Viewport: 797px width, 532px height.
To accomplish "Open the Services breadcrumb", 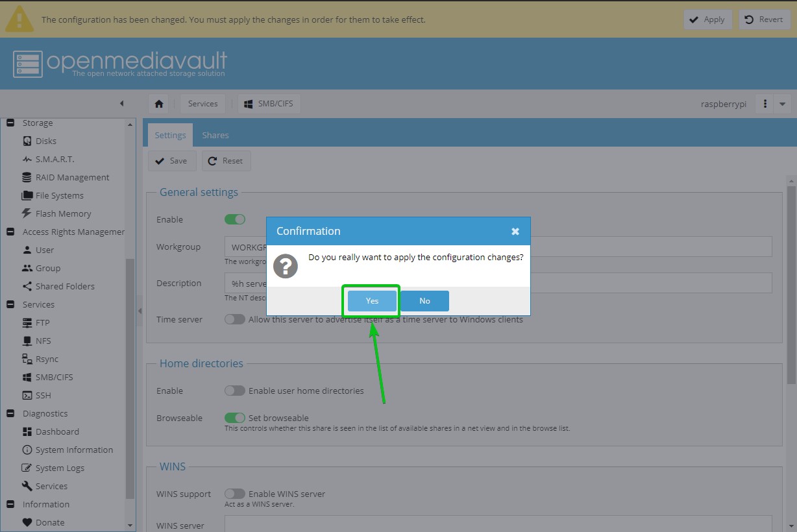I will (203, 104).
